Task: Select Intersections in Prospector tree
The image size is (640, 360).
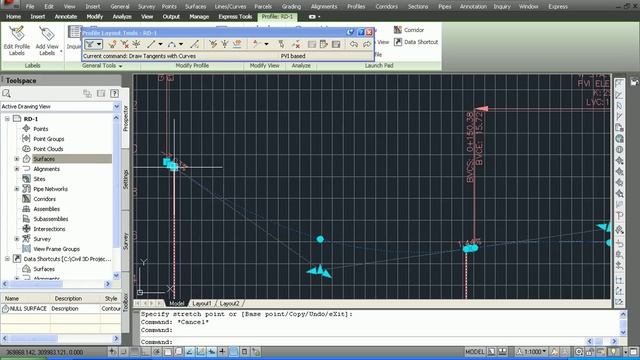Action: [49, 229]
